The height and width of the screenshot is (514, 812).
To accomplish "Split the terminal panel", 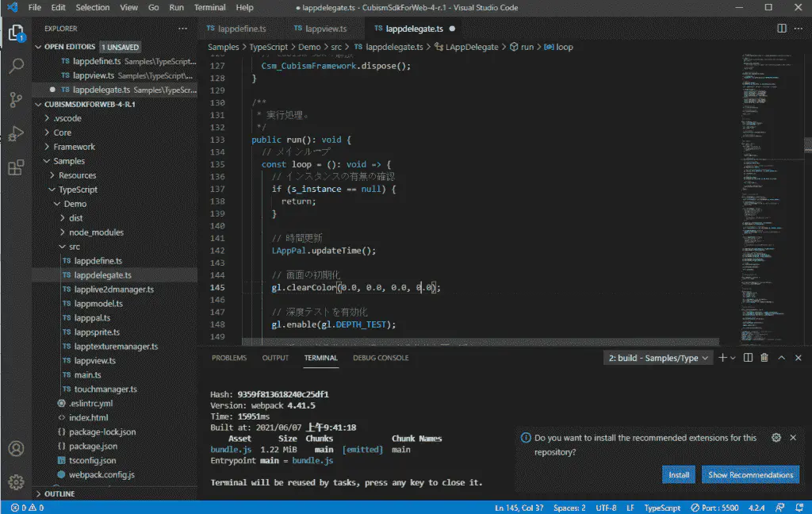I will click(x=748, y=358).
